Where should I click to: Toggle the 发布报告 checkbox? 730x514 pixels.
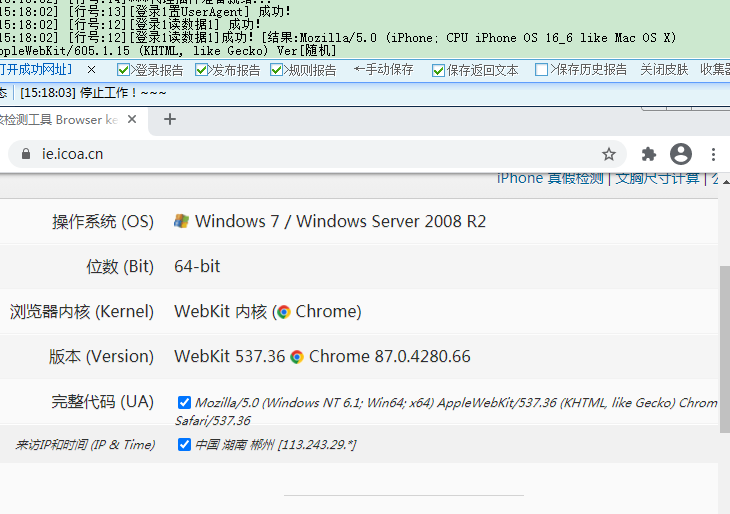202,70
